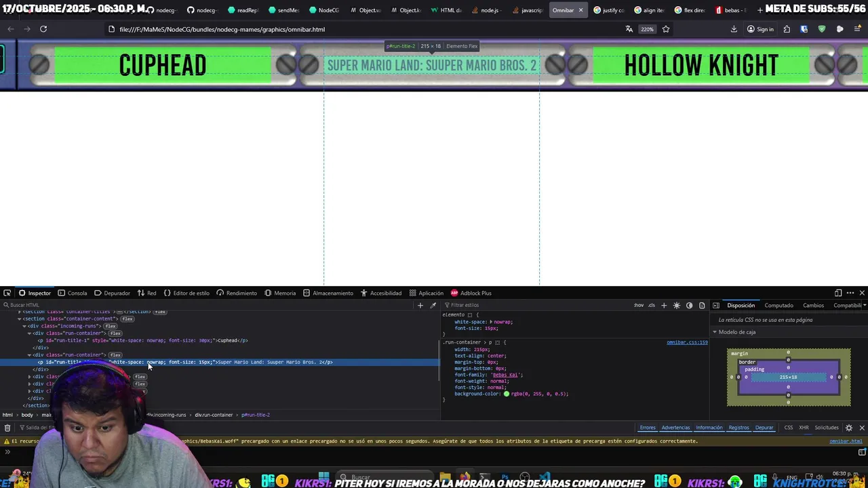The height and width of the screenshot is (488, 868).
Task: Toggle Advertencias console filter
Action: [675, 428]
